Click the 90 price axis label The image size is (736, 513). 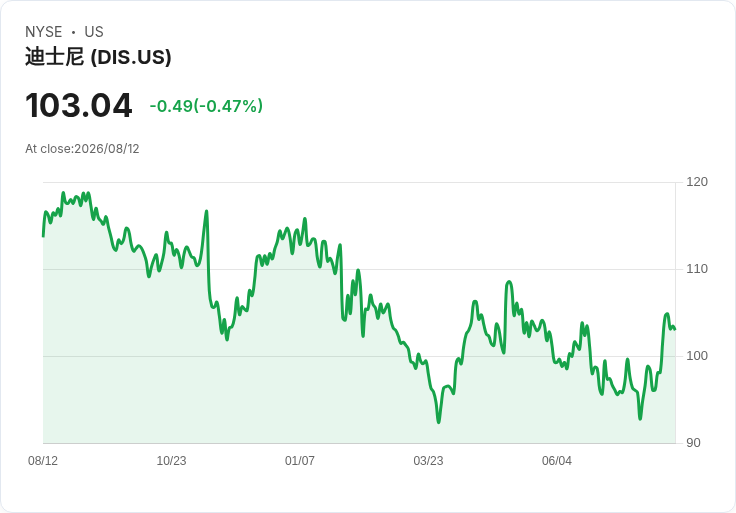click(693, 443)
